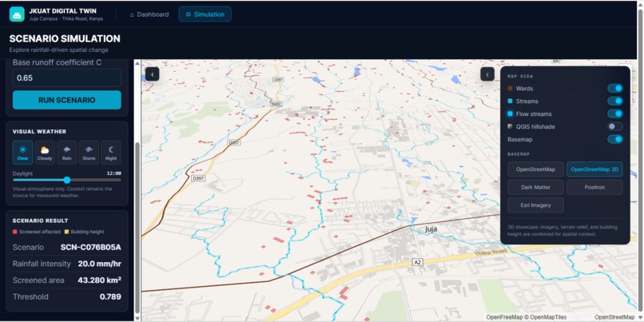Click the OpenMapTiles attribution link
Screen dimensions: 644x322
(x=548, y=317)
